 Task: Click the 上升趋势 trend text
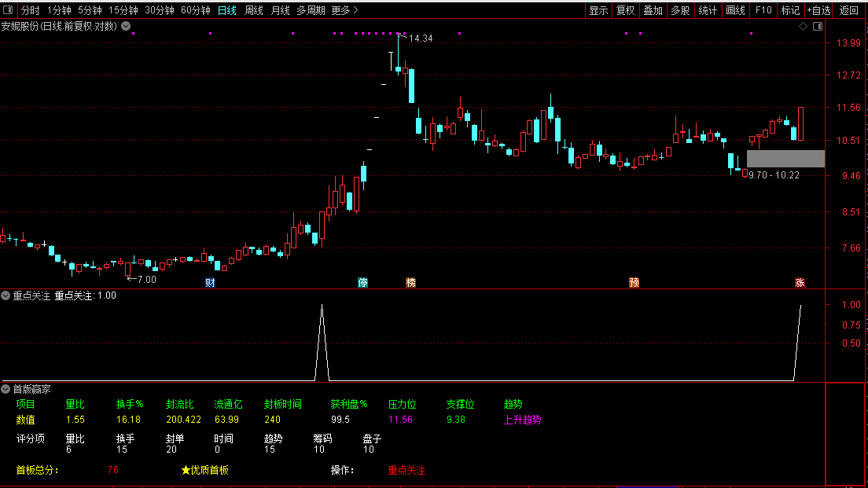[523, 420]
